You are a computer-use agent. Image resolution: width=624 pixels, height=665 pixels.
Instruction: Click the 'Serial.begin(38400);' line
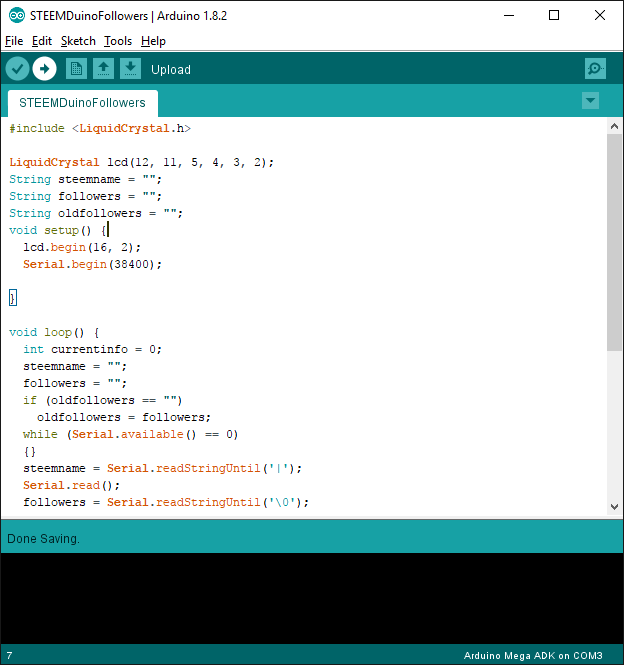(92, 264)
